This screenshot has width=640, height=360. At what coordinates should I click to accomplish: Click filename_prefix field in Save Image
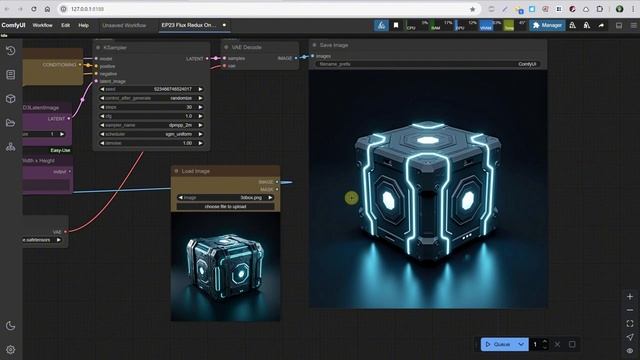point(427,64)
